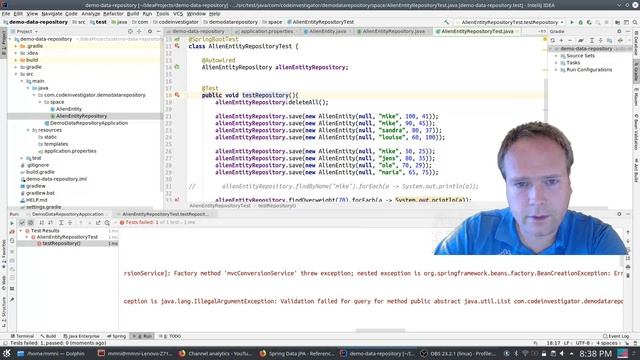The width and height of the screenshot is (640, 360).
Task: Open Project panel settings gear
Action: point(150,31)
